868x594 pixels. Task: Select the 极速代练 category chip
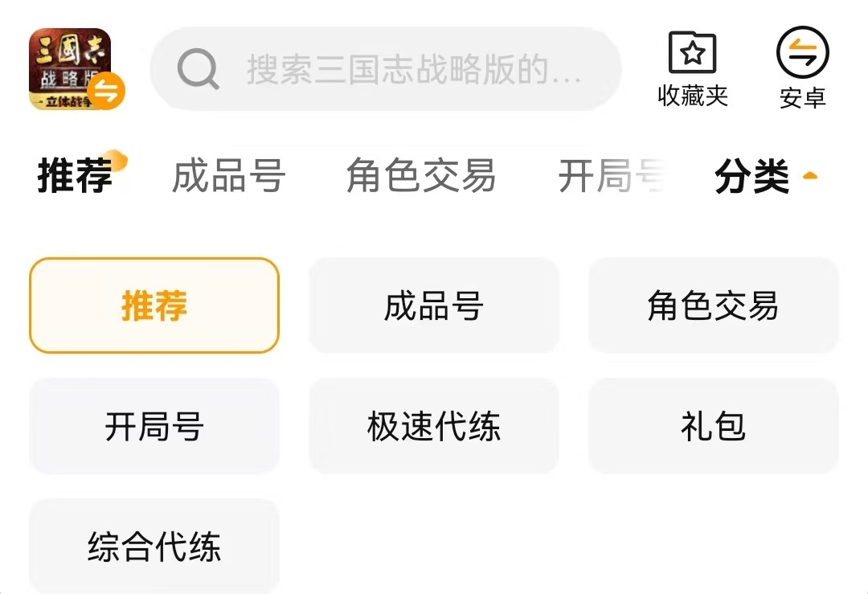tap(434, 426)
